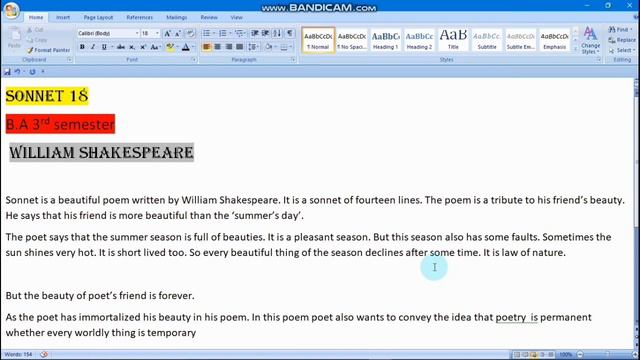Apply the Heading 1 style
Screen dimensions: 640x360
click(x=386, y=40)
